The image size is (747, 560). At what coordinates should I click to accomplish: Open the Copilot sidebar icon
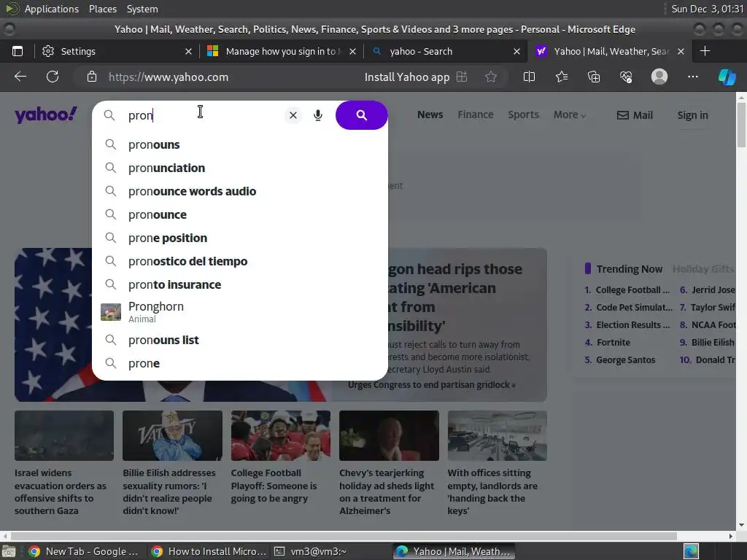727,77
